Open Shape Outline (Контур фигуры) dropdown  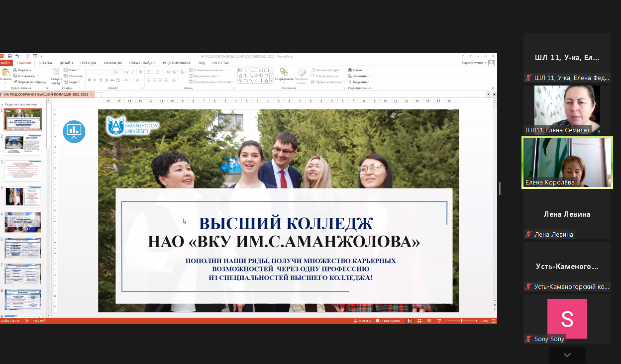click(x=325, y=76)
